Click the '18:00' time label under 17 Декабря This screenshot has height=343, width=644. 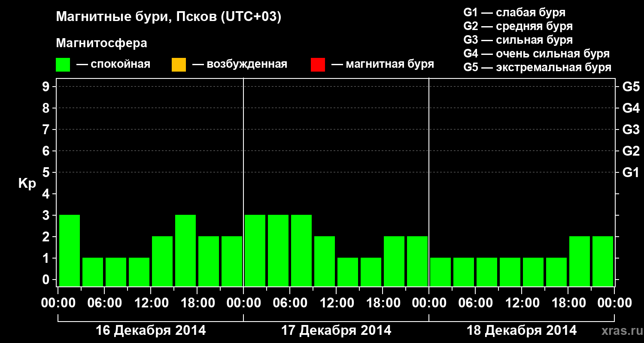[383, 303]
